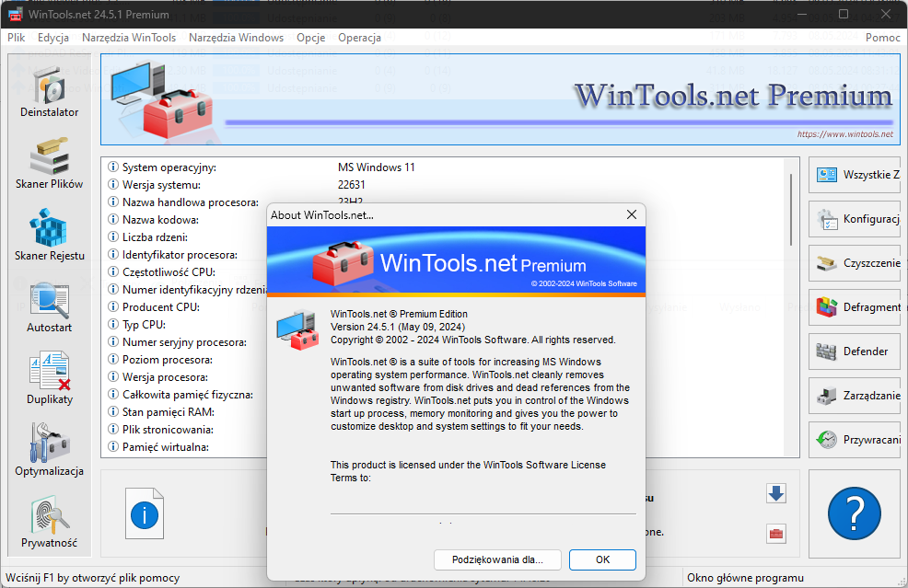This screenshot has width=908, height=588.
Task: Click the blue download arrow icon
Action: tap(776, 493)
